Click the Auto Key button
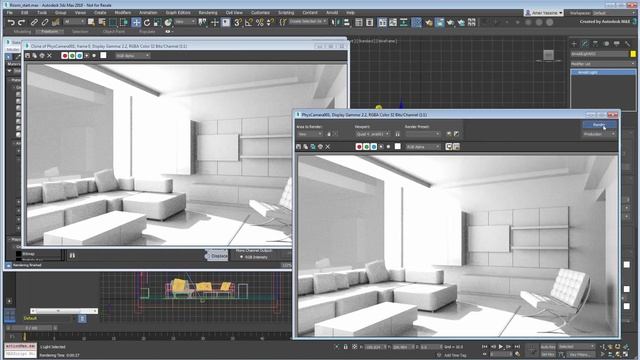Screen dimensions: 640x360 click(x=547, y=347)
